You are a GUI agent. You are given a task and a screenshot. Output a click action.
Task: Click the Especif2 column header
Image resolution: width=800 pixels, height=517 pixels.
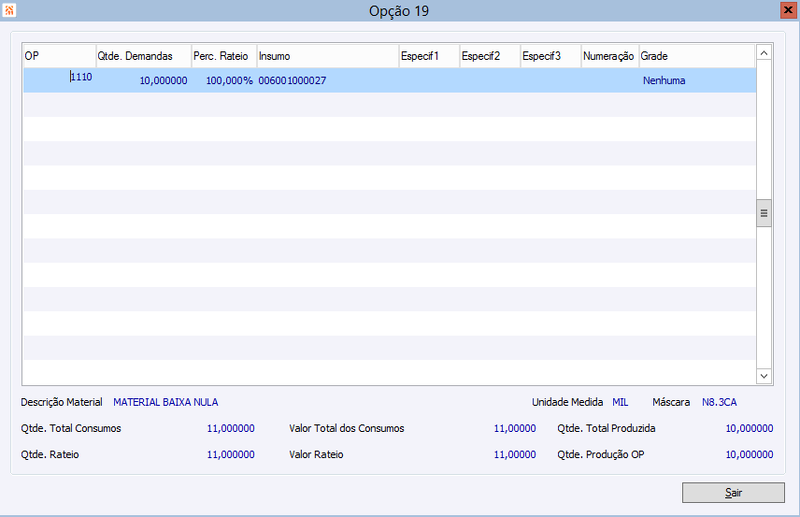coord(490,56)
